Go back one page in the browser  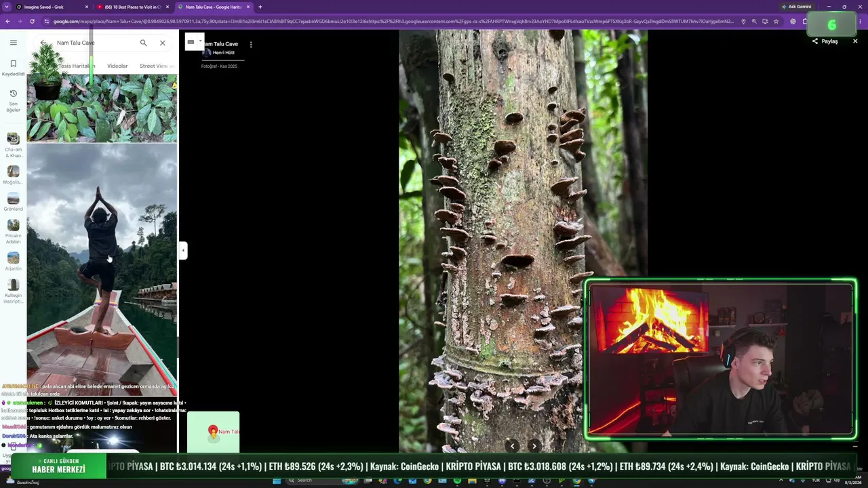coord(7,21)
